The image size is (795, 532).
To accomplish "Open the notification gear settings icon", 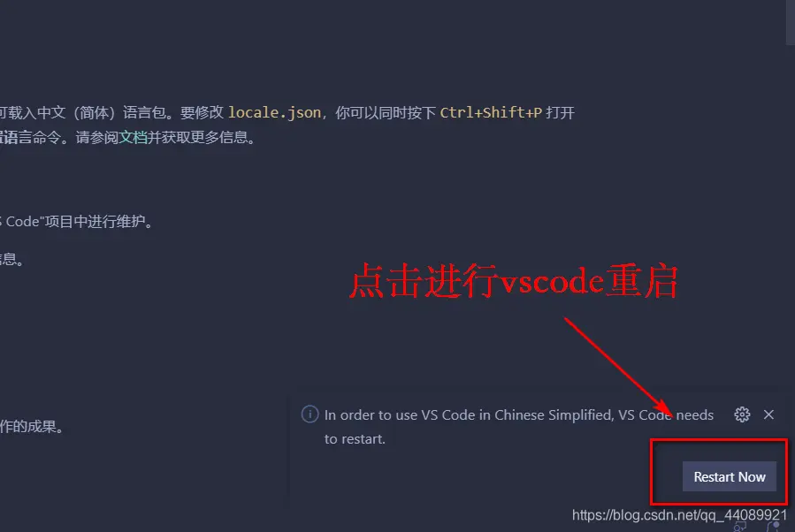I will (742, 414).
